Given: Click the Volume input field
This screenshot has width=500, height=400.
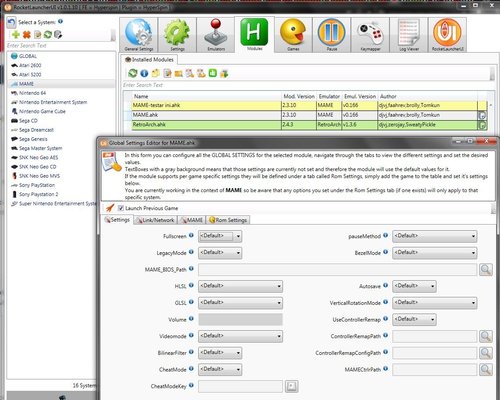Looking at the screenshot, I should 240,319.
